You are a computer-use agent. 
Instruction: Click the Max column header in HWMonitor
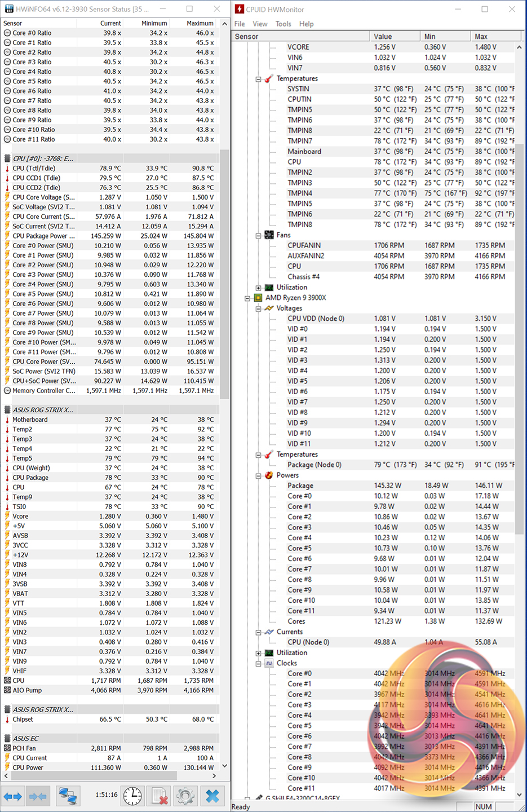tap(495, 36)
